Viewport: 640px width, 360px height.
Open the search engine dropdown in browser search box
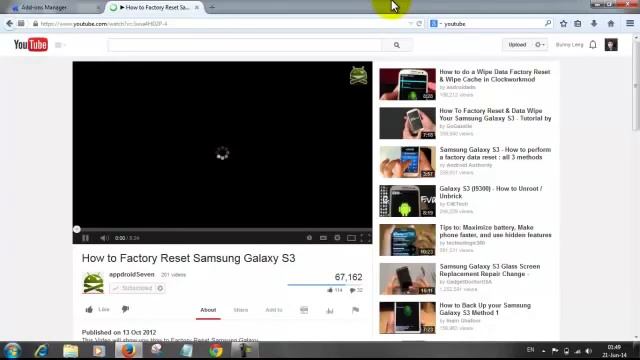pyautogui.click(x=436, y=24)
